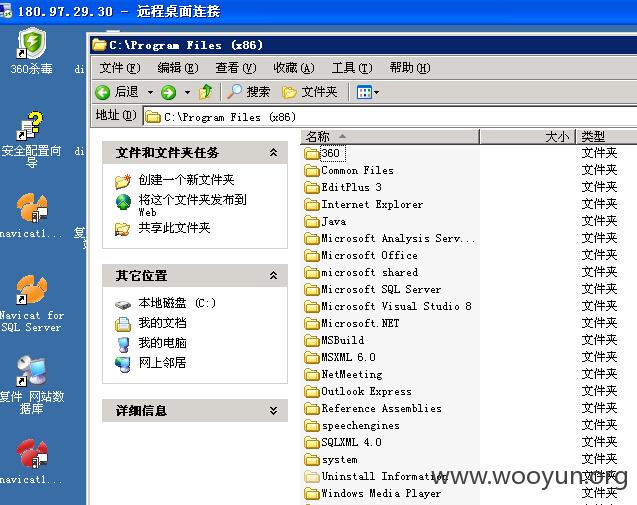Viewport: 637px width, 505px height.
Task: Open the 搜索 search tool
Action: point(248,92)
